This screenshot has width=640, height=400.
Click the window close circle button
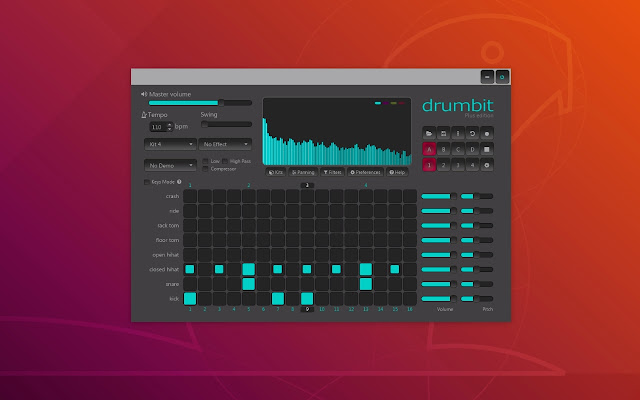coord(502,77)
